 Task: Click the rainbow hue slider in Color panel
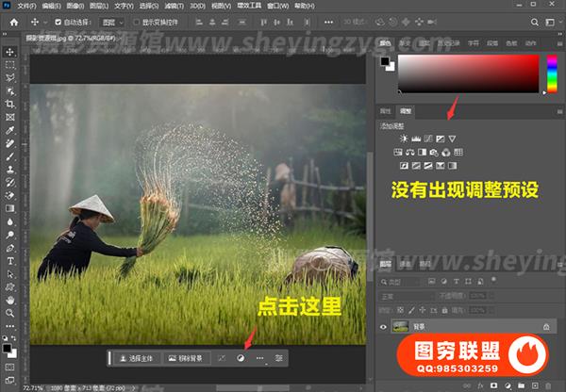point(552,73)
